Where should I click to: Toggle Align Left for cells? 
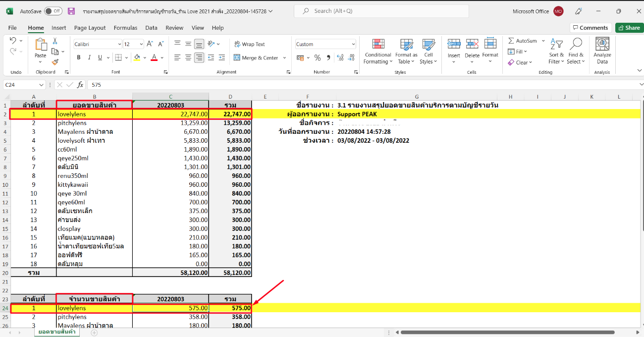(177, 58)
